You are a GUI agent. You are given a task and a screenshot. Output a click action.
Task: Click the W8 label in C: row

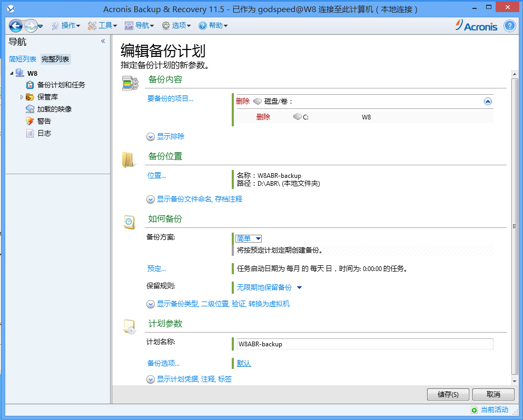click(x=366, y=117)
